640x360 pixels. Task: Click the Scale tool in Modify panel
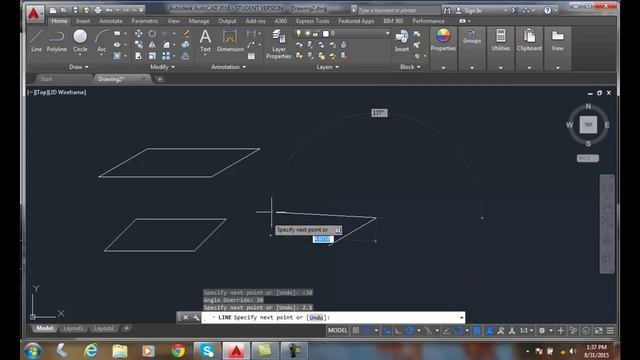pyautogui.click(x=152, y=56)
